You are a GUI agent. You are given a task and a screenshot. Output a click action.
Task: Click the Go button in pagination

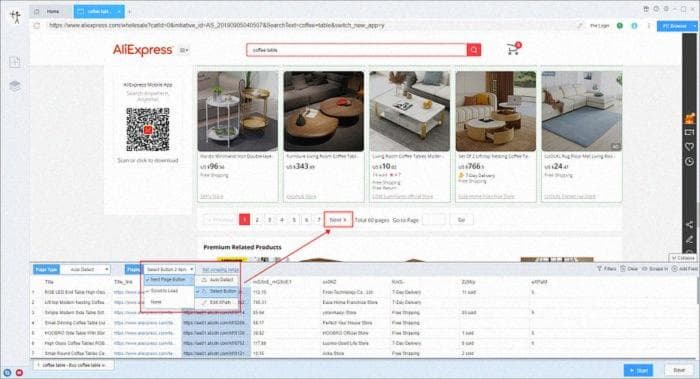pos(462,220)
